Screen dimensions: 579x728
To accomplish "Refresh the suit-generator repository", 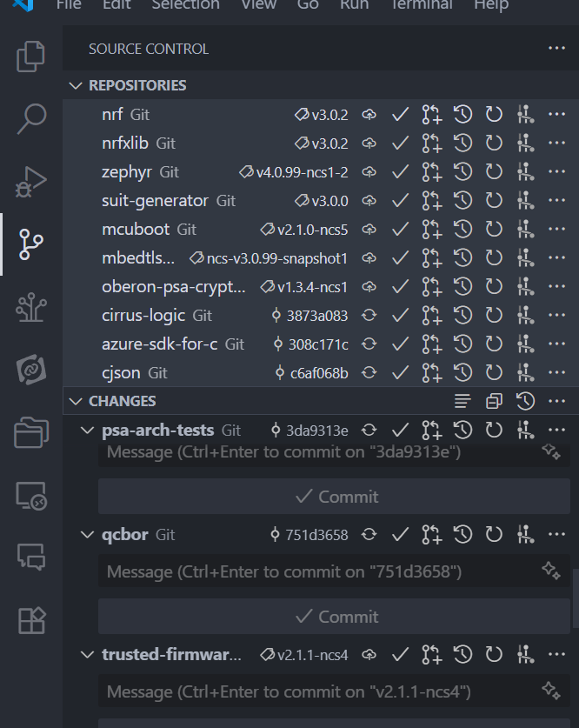I will (494, 201).
